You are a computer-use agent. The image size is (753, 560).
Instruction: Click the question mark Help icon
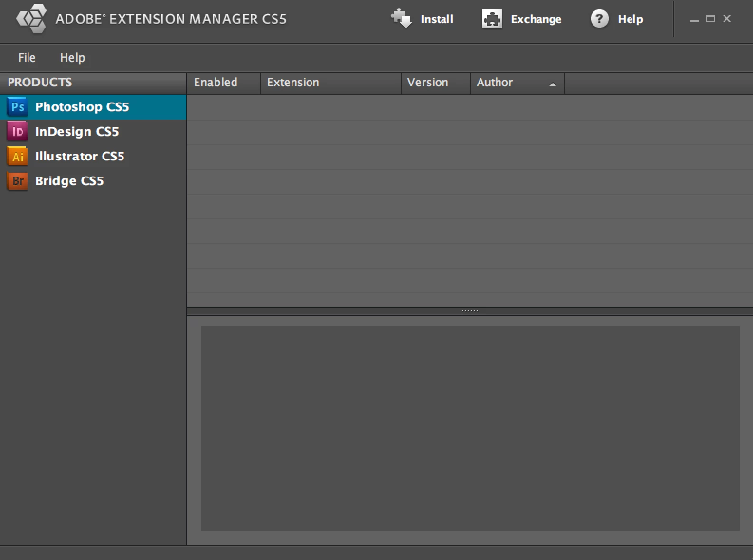[x=599, y=19]
